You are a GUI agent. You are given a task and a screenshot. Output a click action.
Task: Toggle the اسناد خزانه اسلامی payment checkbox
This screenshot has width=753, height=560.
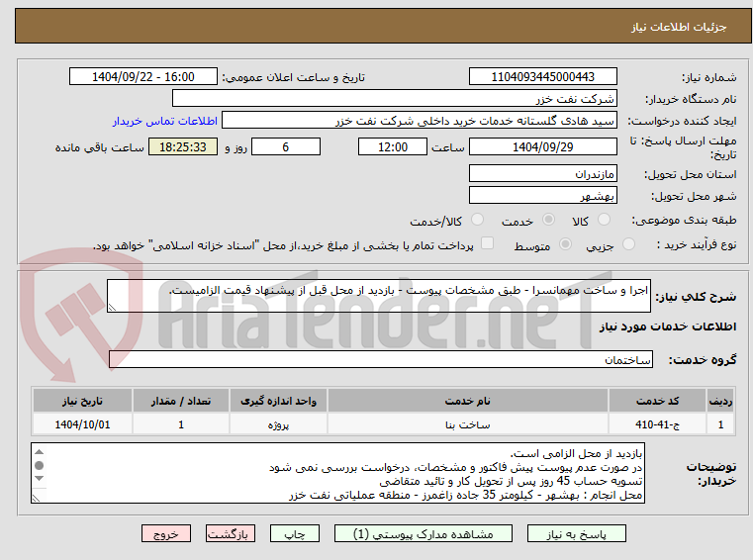coord(487,243)
